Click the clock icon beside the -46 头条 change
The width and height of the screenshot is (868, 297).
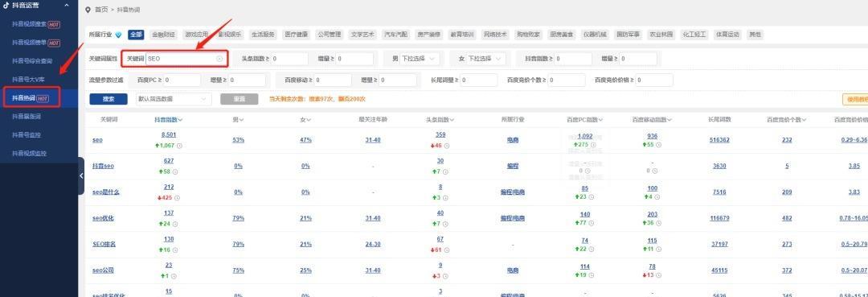point(447,146)
